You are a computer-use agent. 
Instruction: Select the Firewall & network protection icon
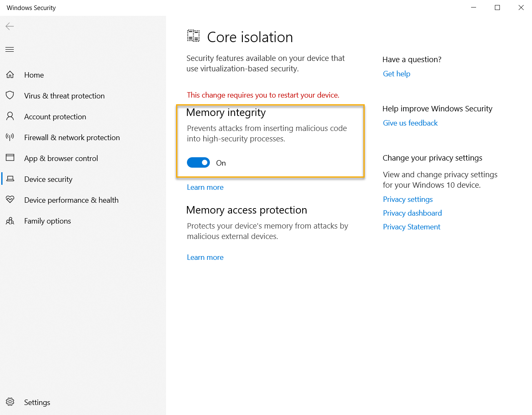click(10, 137)
